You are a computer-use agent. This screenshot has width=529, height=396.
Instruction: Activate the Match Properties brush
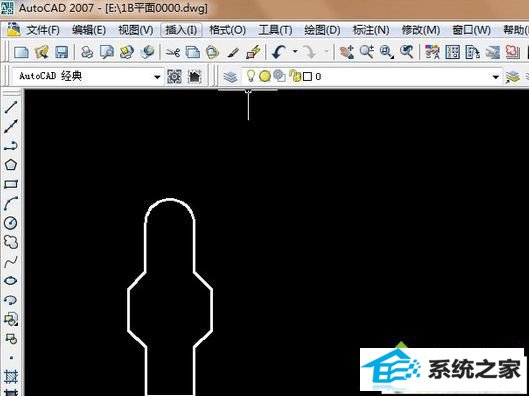[x=232, y=52]
